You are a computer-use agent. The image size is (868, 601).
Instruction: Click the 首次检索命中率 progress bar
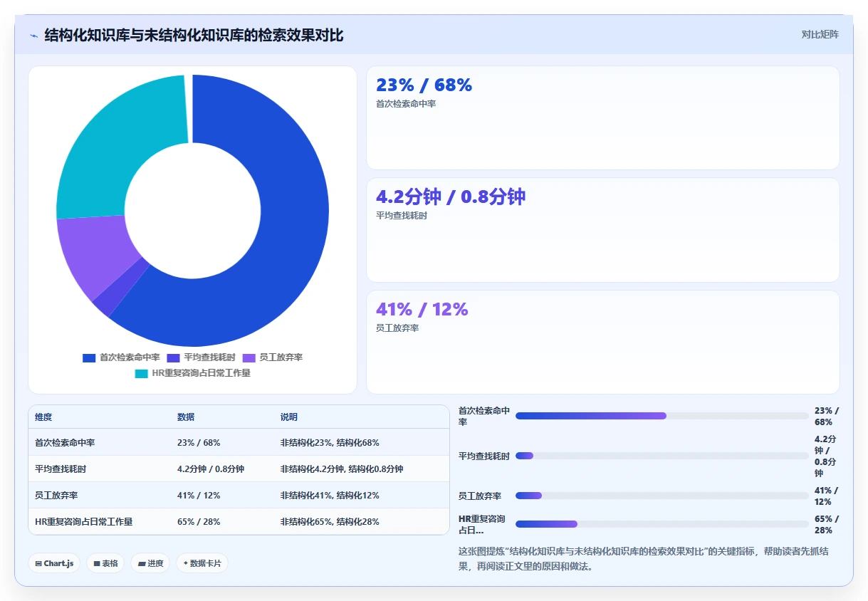(x=662, y=416)
